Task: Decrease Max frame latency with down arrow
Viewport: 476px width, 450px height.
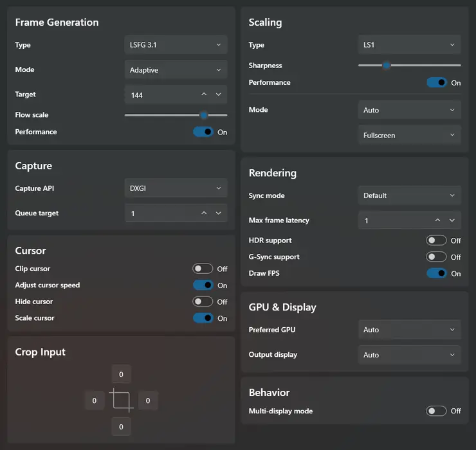Action: 452,221
